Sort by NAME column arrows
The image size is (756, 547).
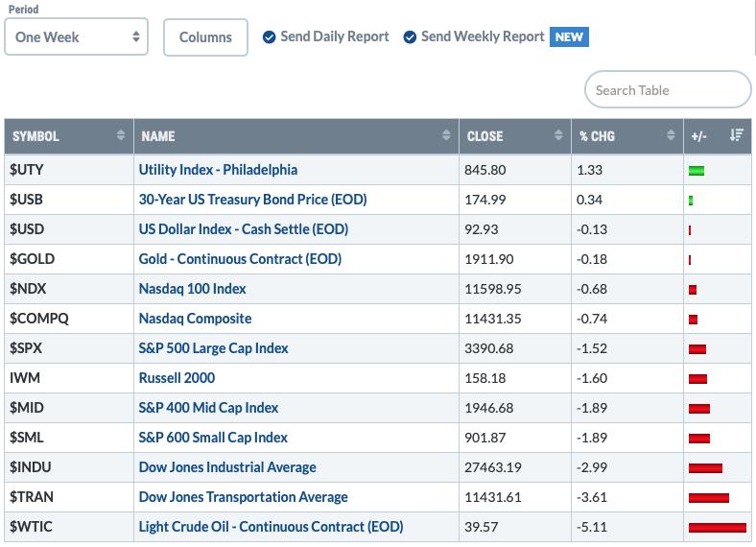tap(446, 135)
